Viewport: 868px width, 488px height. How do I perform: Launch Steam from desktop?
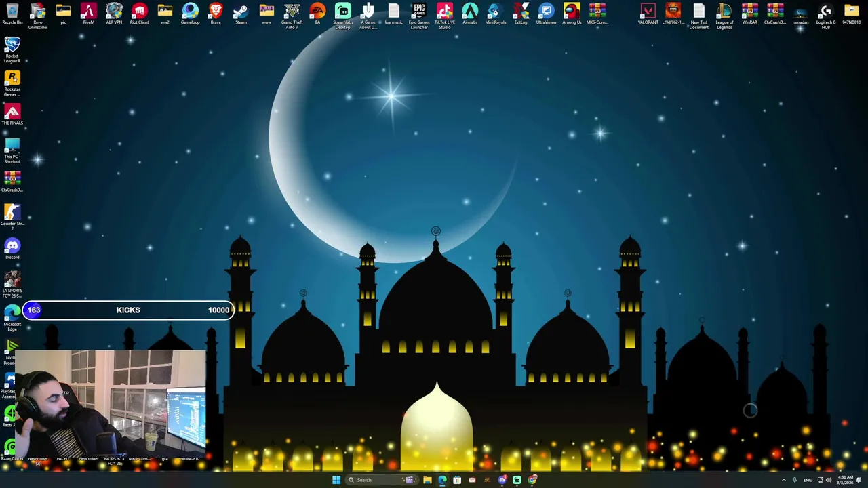(x=241, y=14)
